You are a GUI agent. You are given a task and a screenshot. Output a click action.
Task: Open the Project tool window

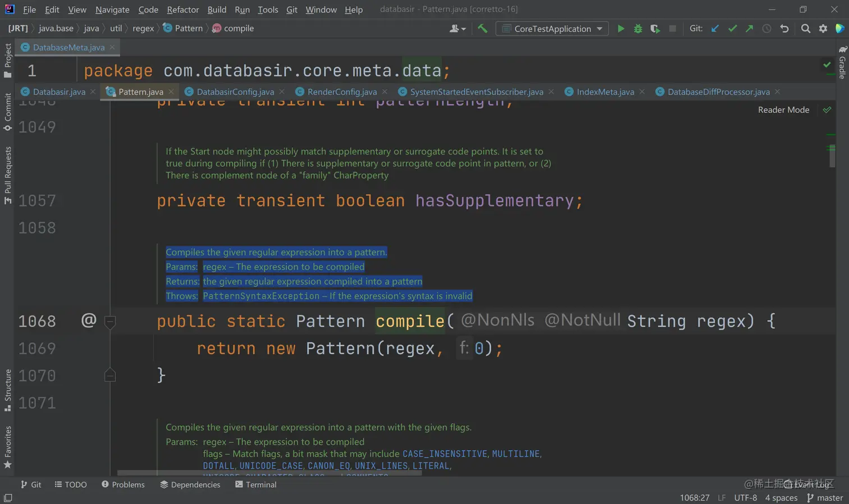(8, 61)
